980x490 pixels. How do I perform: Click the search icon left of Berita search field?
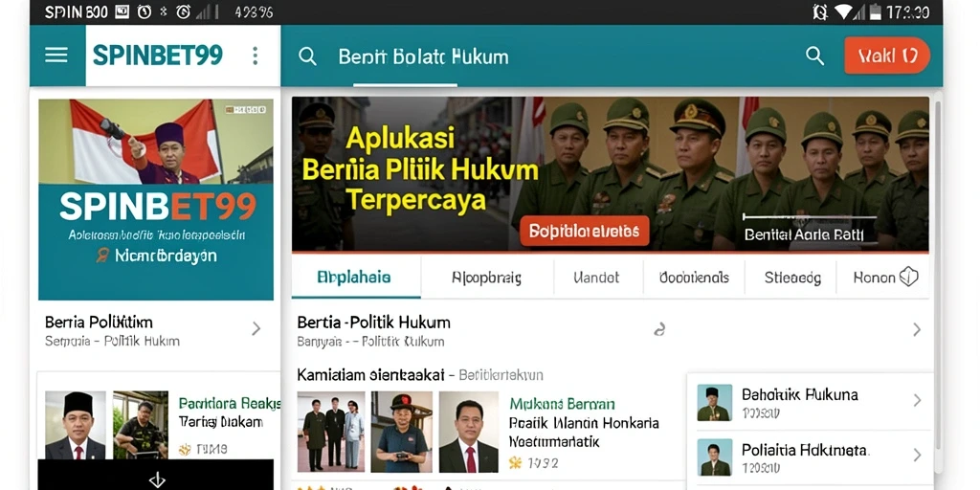[307, 56]
